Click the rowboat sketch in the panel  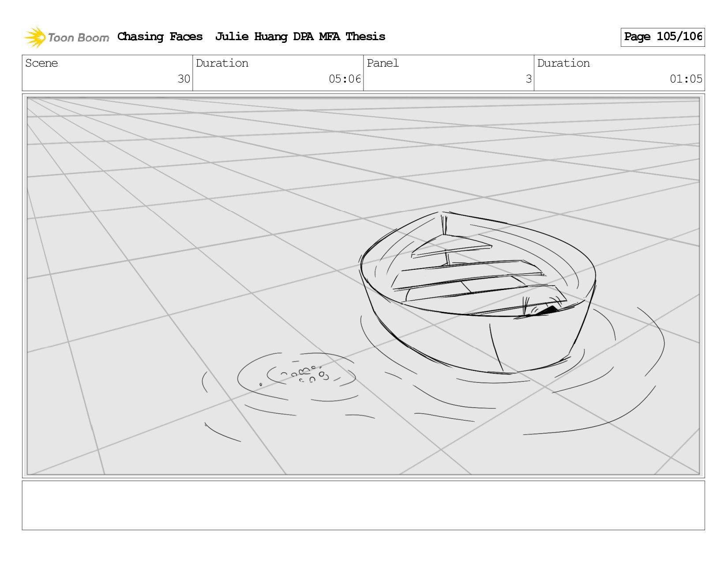point(478,292)
